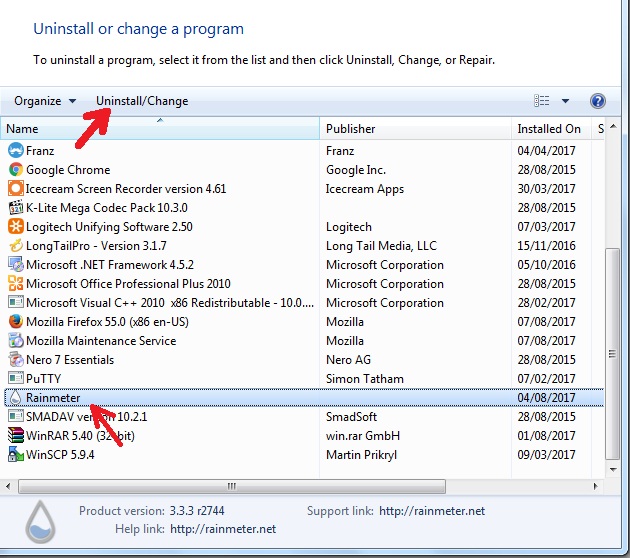Image resolution: width=630 pixels, height=558 pixels.
Task: Click the Microsoft .NET Framework icon
Action: click(x=16, y=265)
